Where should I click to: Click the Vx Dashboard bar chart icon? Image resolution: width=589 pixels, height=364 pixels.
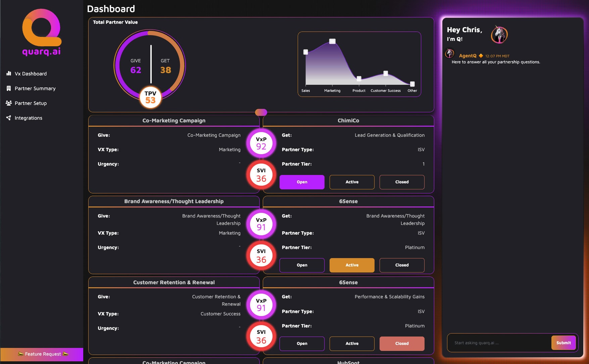9,73
